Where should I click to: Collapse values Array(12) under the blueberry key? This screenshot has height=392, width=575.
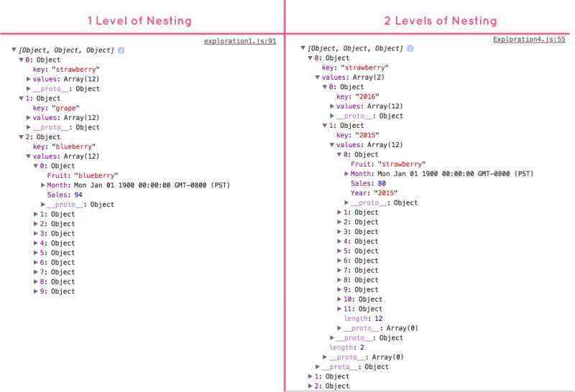pos(28,156)
